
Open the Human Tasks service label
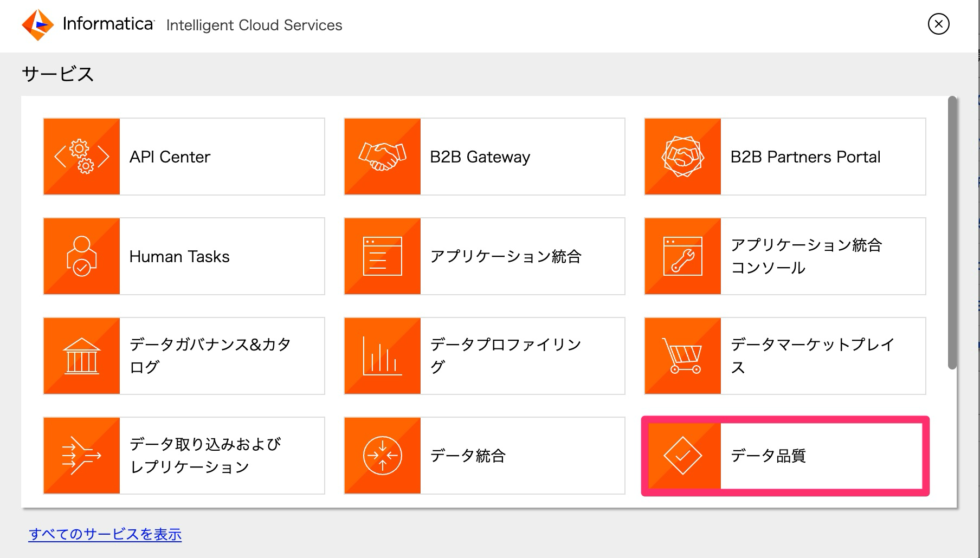click(179, 256)
